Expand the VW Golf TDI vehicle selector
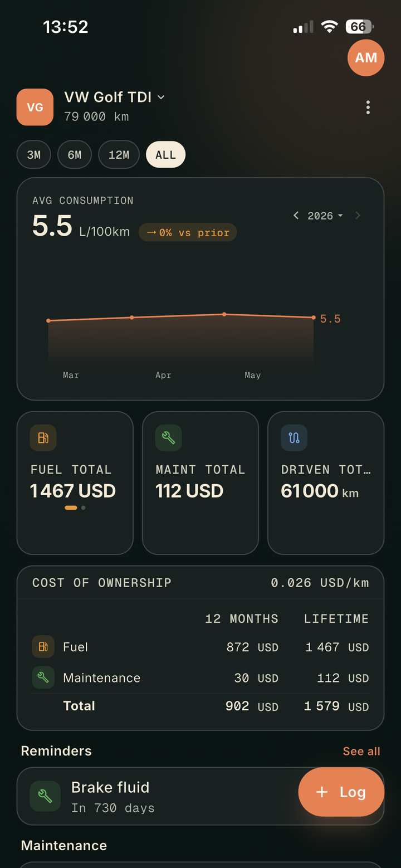This screenshot has height=868, width=401. click(x=115, y=97)
